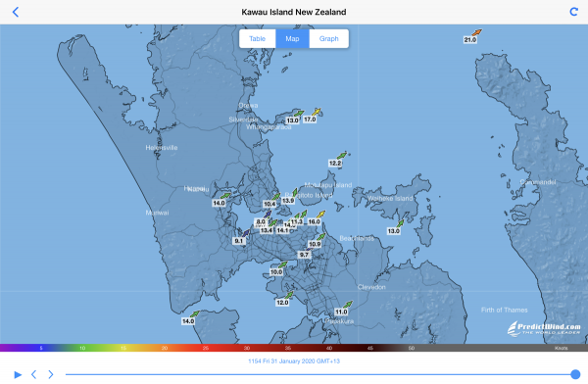
Task: Click the wind speed color scale bar
Action: [294, 348]
